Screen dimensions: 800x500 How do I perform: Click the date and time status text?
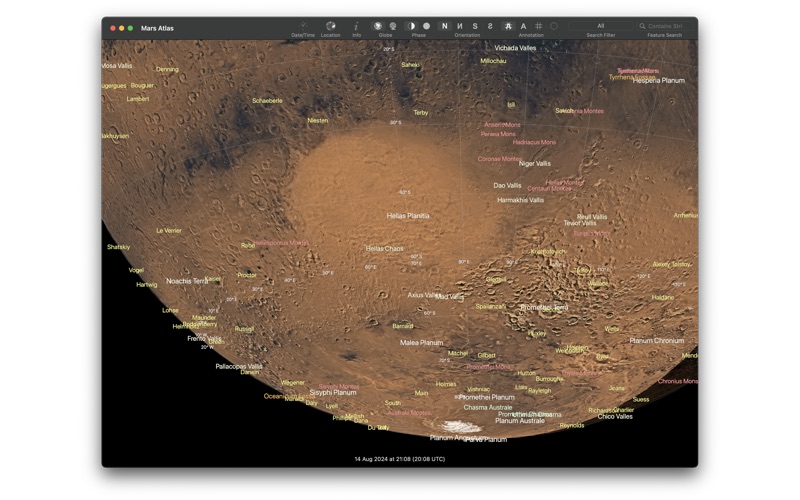coord(399,459)
